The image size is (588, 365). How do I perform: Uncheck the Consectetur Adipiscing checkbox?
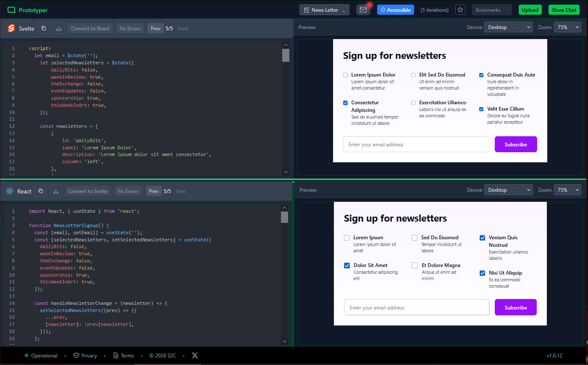point(345,103)
